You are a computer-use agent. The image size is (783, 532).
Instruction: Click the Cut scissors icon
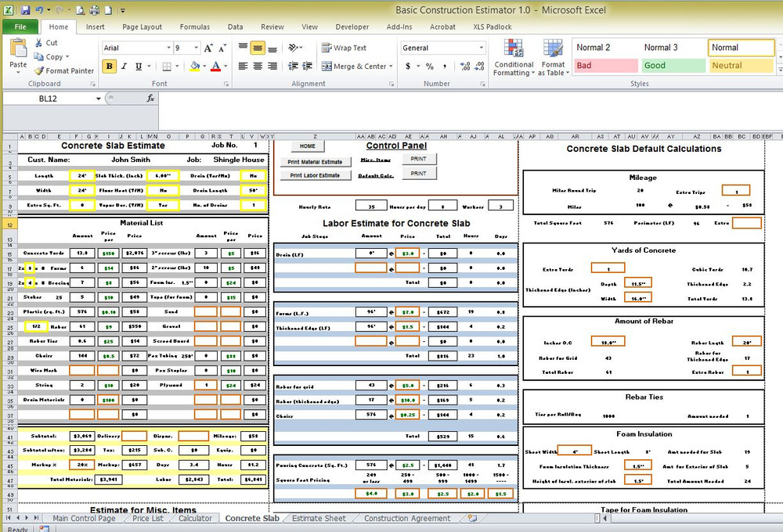pos(38,43)
